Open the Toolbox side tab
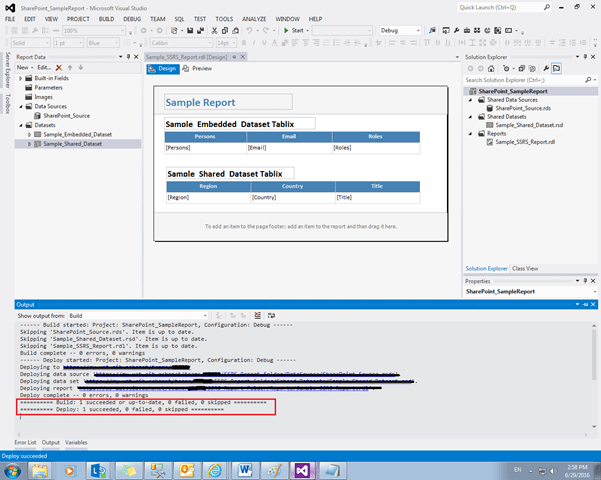The height and width of the screenshot is (480, 601). point(7,104)
